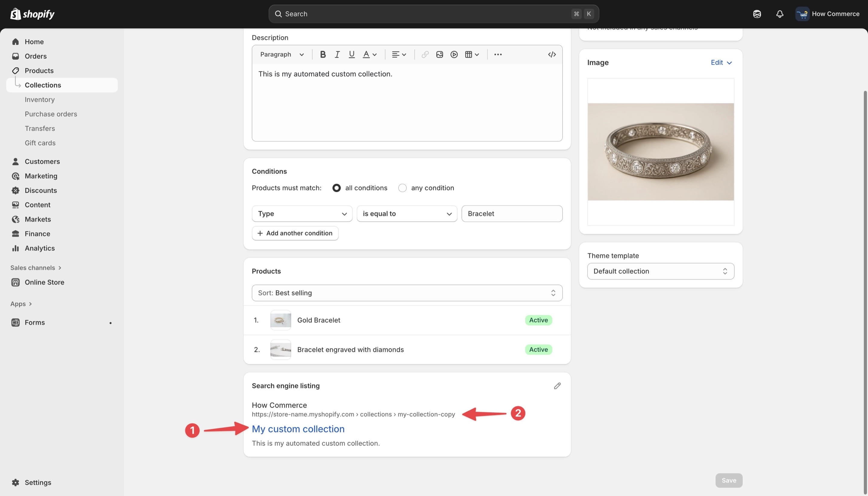This screenshot has height=496, width=868.
Task: Click the Settings gear icon
Action: click(15, 482)
